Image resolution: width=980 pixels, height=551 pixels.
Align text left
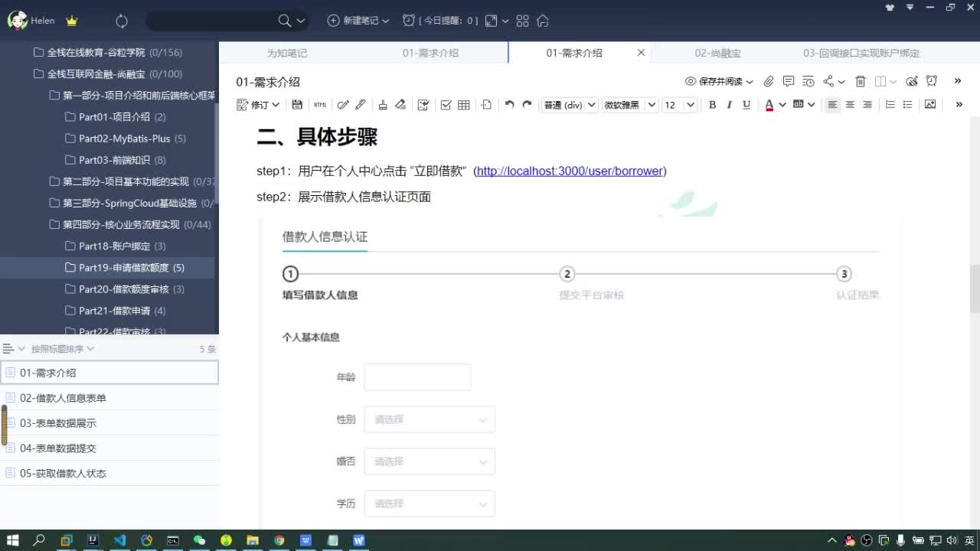point(832,105)
